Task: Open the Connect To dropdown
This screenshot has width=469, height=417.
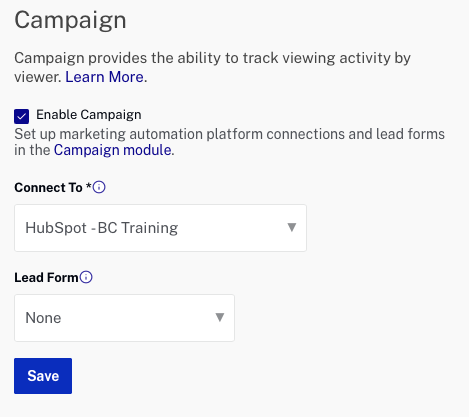Action: click(160, 228)
